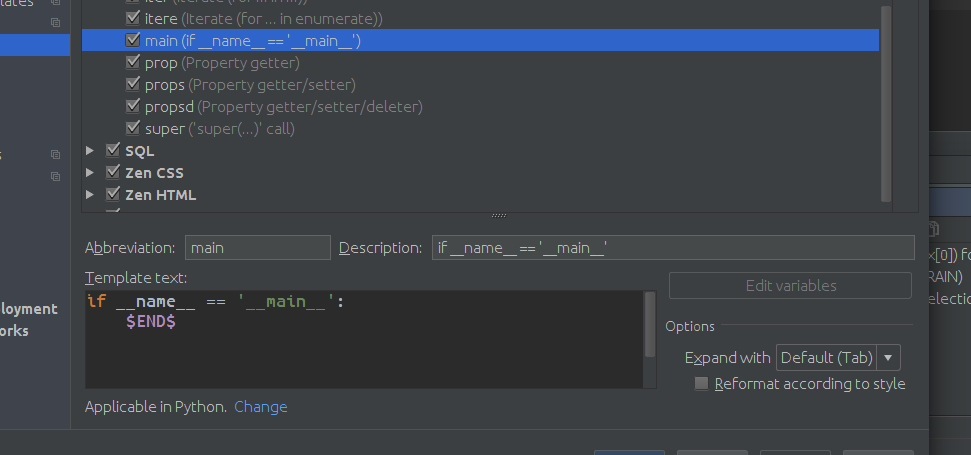Select the itere (Iterate for in enumerate) row
971x455 pixels.
[x=481, y=19]
